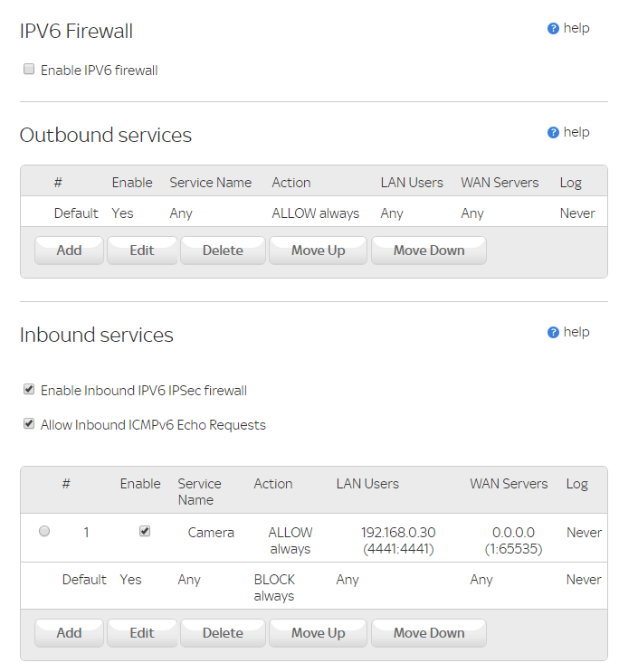Uncheck Enable Inbound IPV6 IPSec firewall
This screenshot has width=638, height=672.
pyautogui.click(x=29, y=390)
